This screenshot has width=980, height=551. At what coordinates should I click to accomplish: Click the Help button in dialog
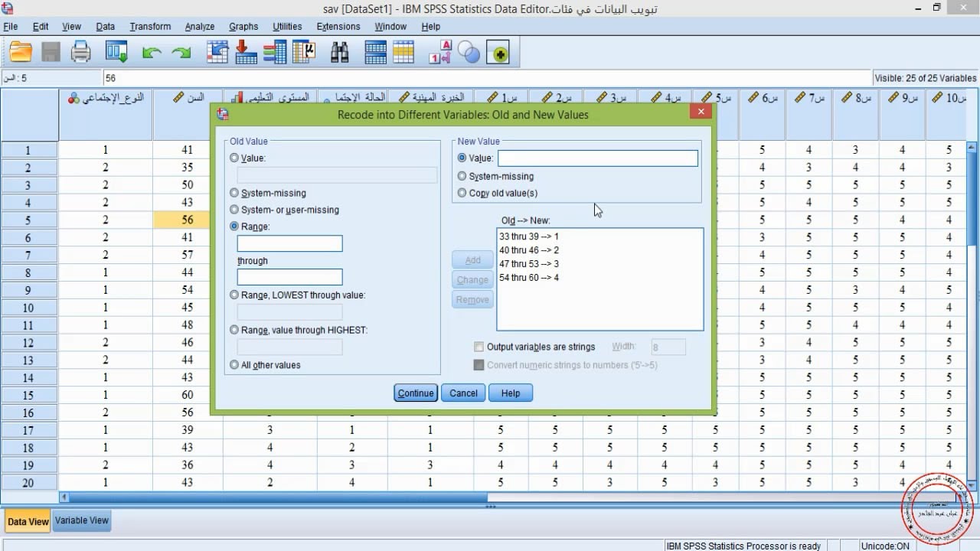(x=511, y=393)
